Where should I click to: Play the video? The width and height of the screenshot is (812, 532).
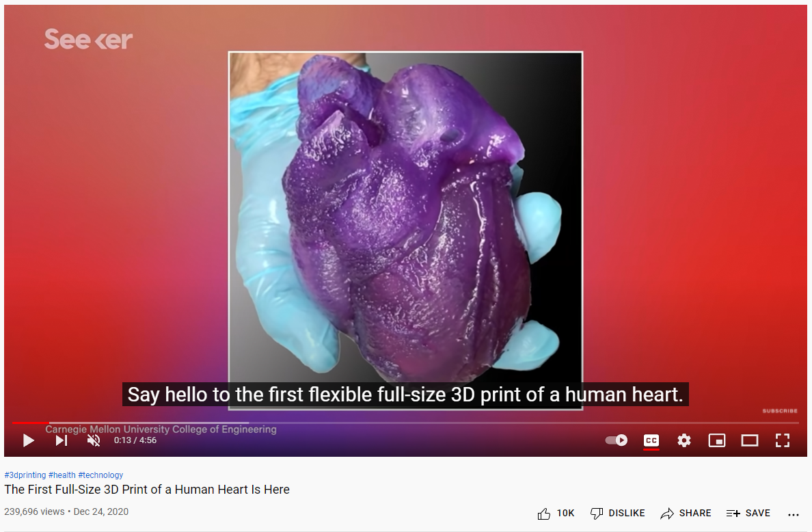pyautogui.click(x=29, y=440)
